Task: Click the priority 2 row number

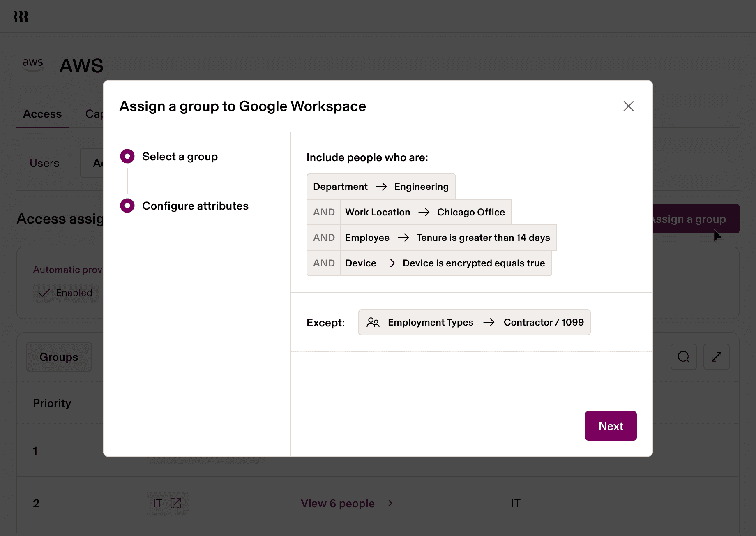Action: coord(36,504)
